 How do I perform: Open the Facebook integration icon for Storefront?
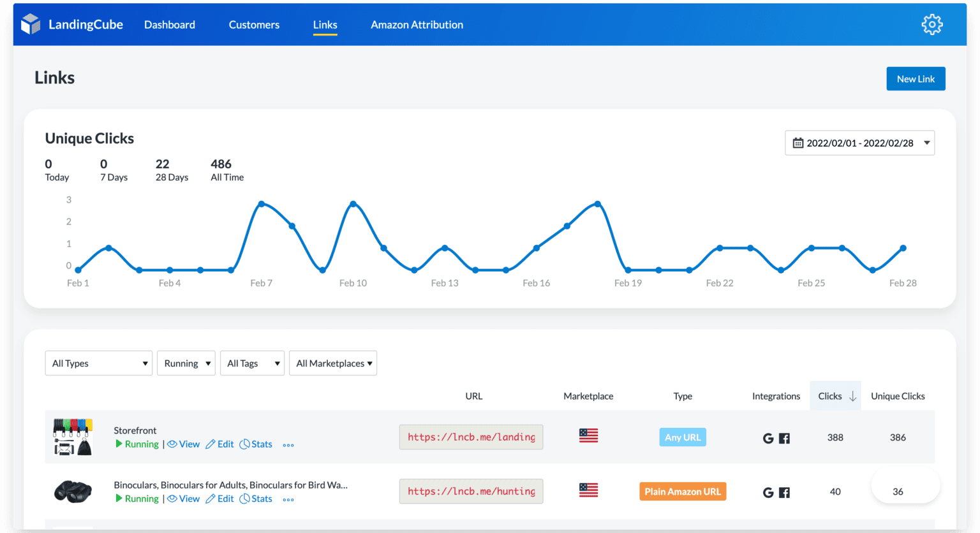[784, 437]
